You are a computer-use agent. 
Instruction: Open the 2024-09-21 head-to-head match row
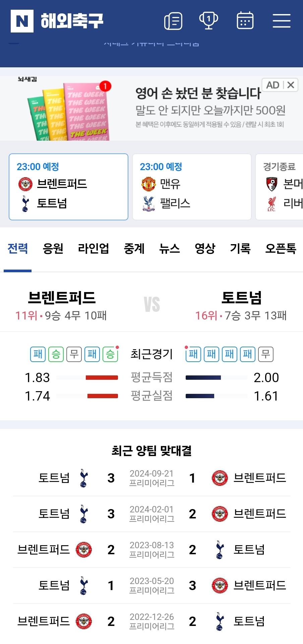(x=151, y=478)
